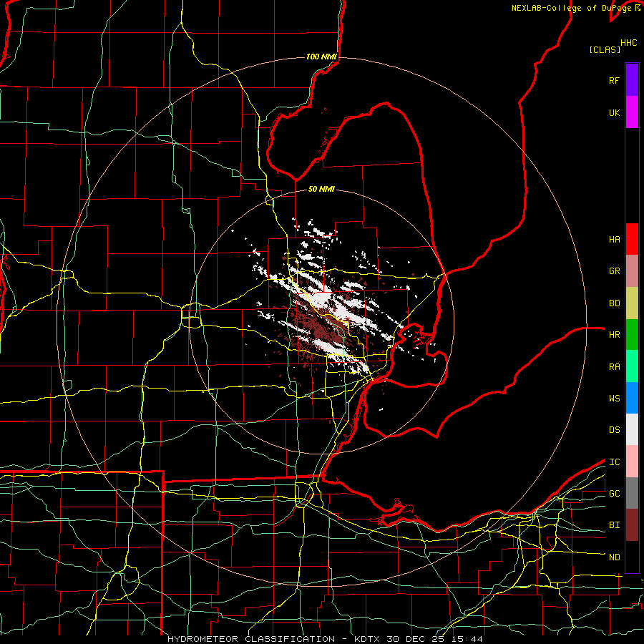Click the RA light green legend swatch
The height and width of the screenshot is (644, 644).
(x=632, y=366)
